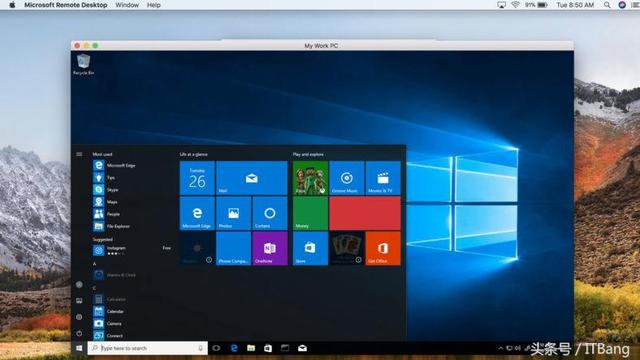
Task: Click the Tue 8:50 AM clock
Action: 575,5
